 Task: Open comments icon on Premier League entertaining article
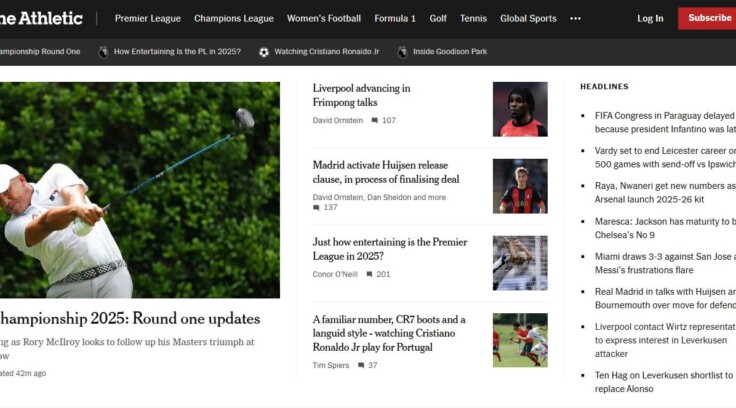(369, 274)
